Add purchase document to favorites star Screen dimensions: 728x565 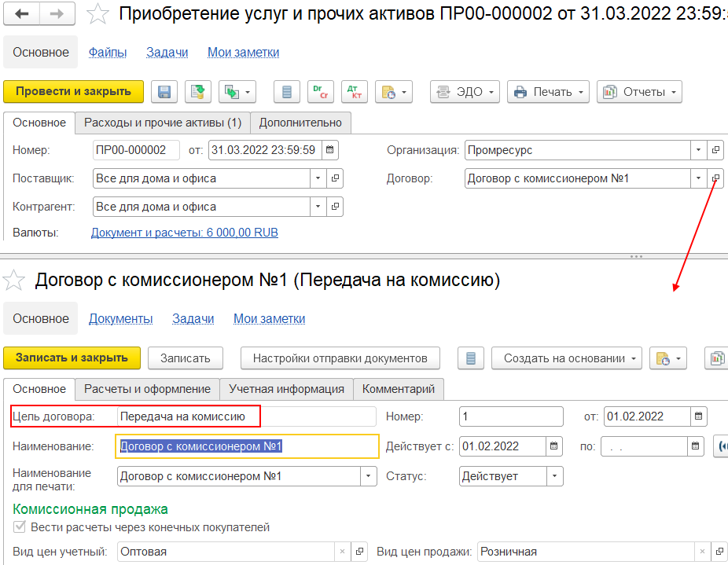click(97, 14)
